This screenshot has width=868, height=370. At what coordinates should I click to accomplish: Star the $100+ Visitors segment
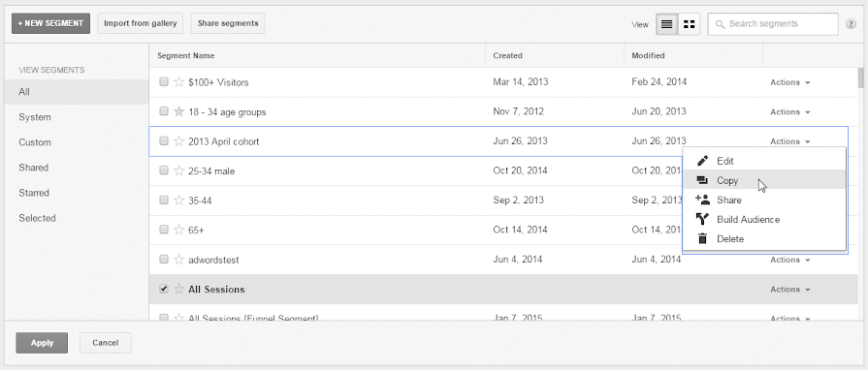tap(178, 82)
